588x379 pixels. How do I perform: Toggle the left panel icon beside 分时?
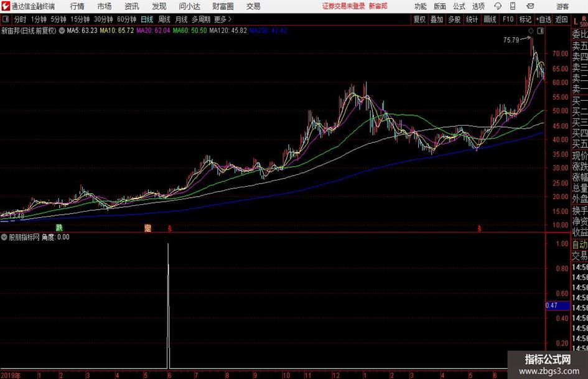point(5,19)
